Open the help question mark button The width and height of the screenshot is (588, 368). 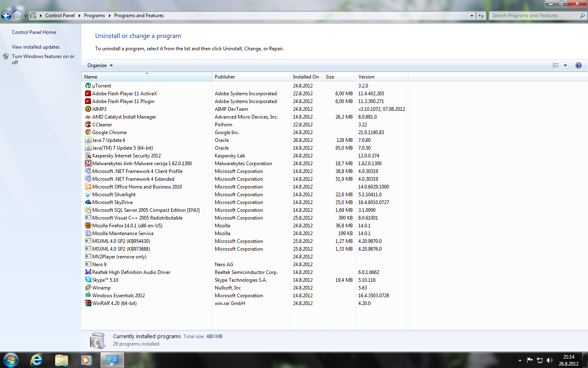(578, 65)
